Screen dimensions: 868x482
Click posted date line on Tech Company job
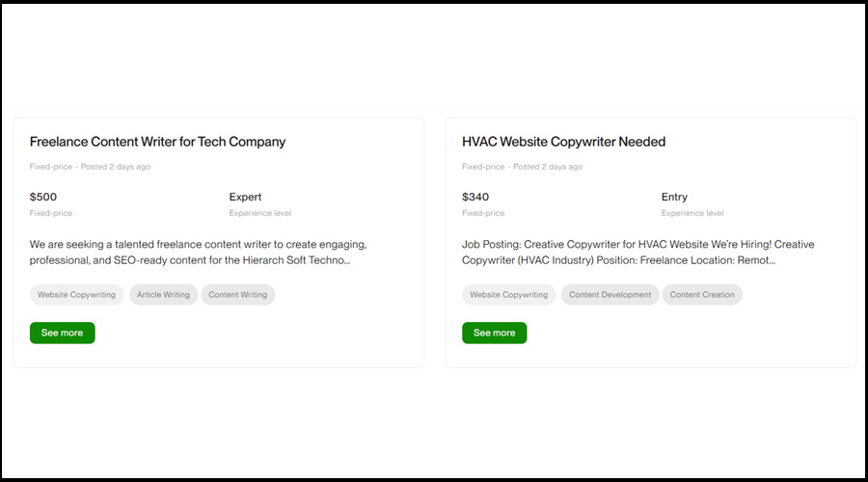pyautogui.click(x=90, y=167)
